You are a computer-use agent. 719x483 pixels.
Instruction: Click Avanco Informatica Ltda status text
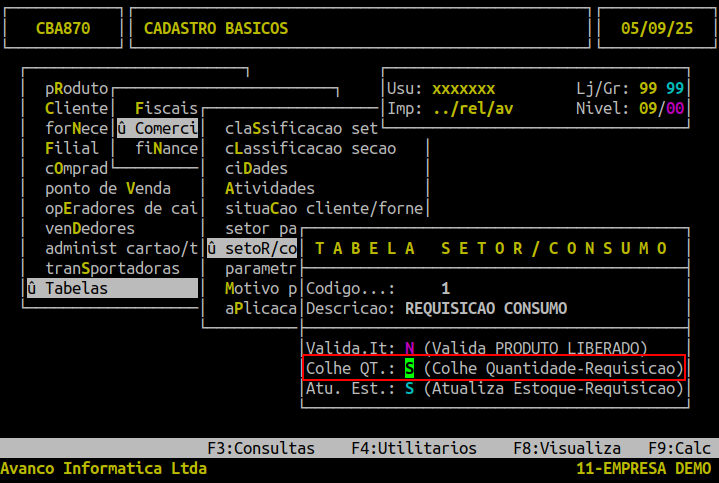[104, 468]
